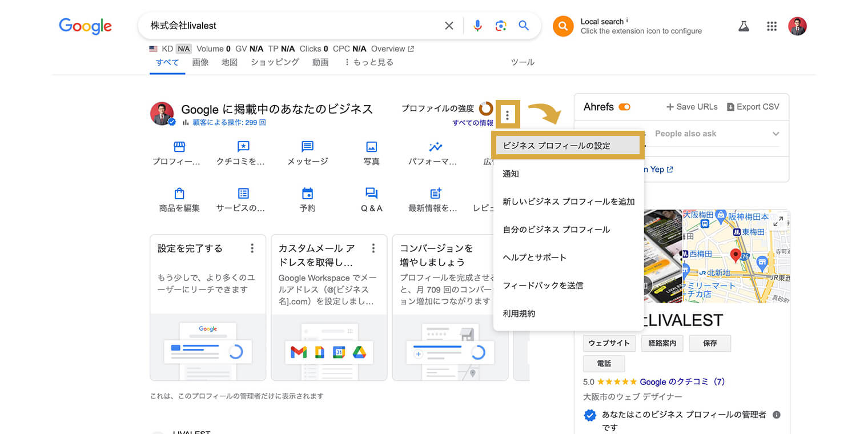
Task: Open 商品を編集 shopping bag icon
Action: 179,194
